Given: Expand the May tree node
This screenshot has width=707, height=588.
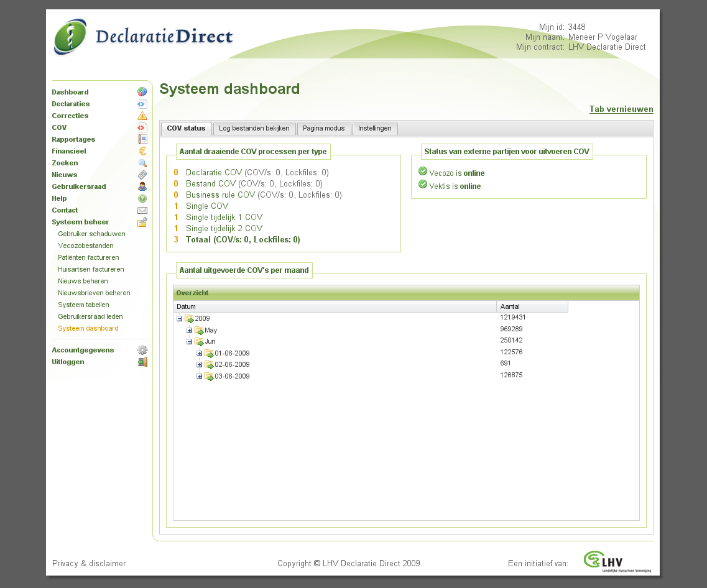Looking at the screenshot, I should [190, 330].
